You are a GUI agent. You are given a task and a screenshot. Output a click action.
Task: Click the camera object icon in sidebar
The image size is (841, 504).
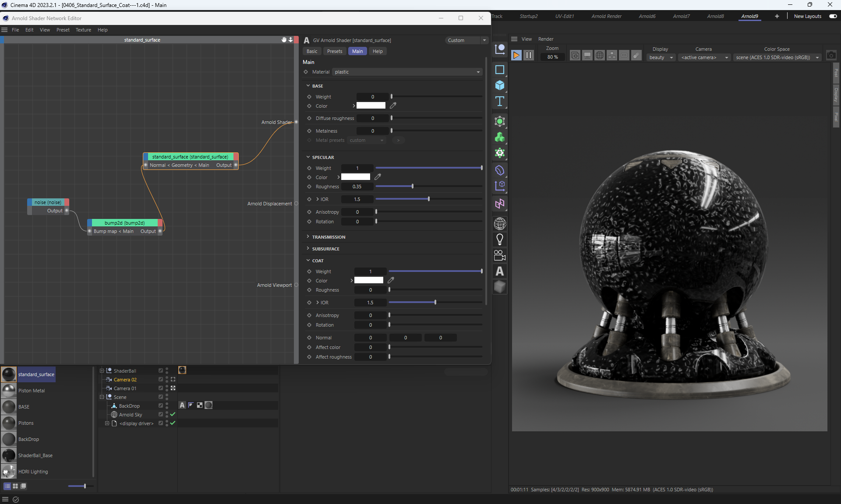500,255
